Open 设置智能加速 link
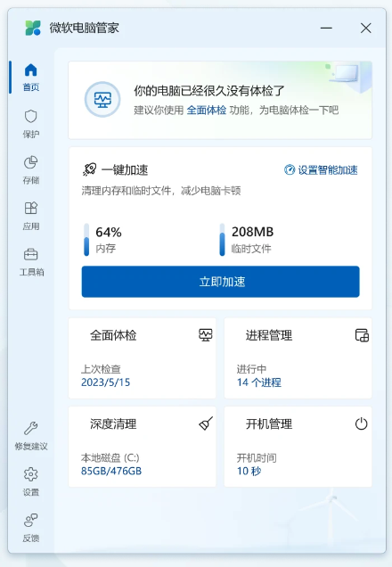The width and height of the screenshot is (392, 567). (321, 169)
